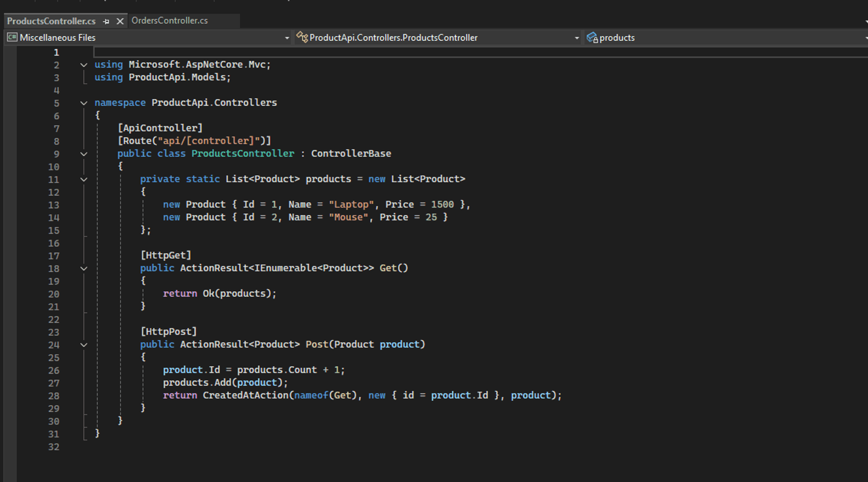Collapse the using directives at line 2
868x482 pixels.
tap(84, 64)
